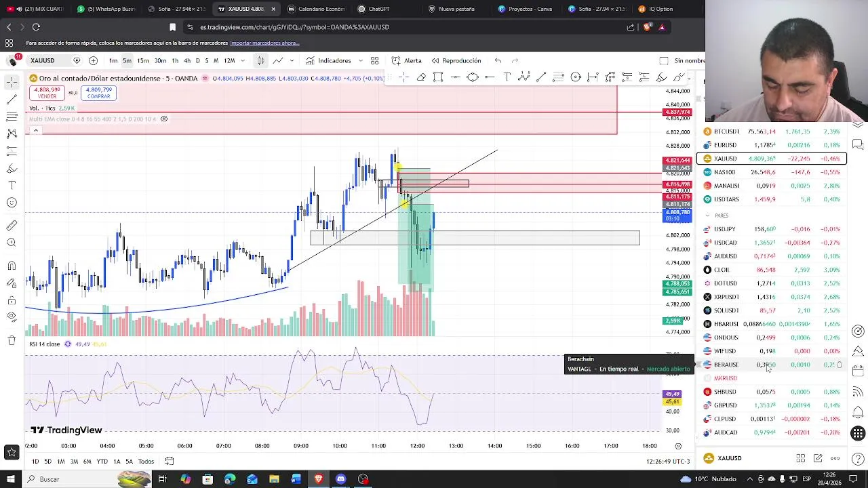Open the favorites star toolbar button
This screenshot has height=488, width=868.
click(12, 452)
